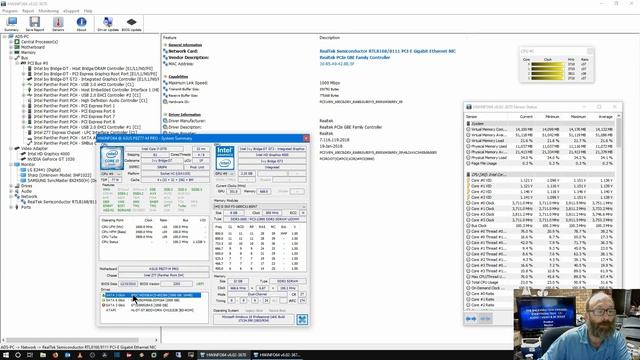Click the ASUS motherboard name field
Screen dimensions: 640x360
pyautogui.click(x=164, y=269)
